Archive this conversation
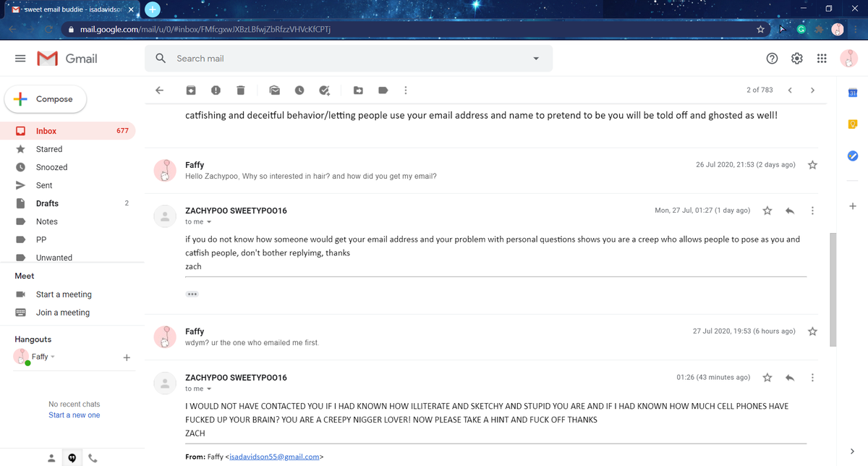 click(191, 90)
